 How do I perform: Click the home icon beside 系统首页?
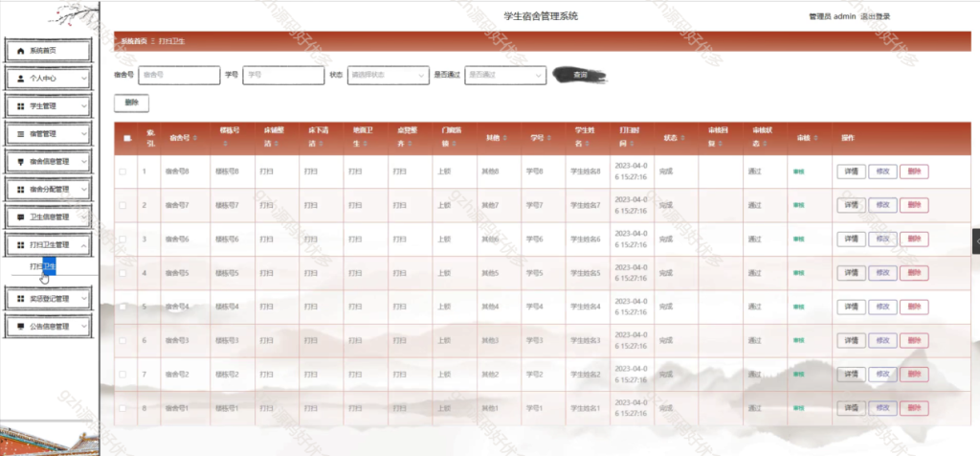point(21,50)
